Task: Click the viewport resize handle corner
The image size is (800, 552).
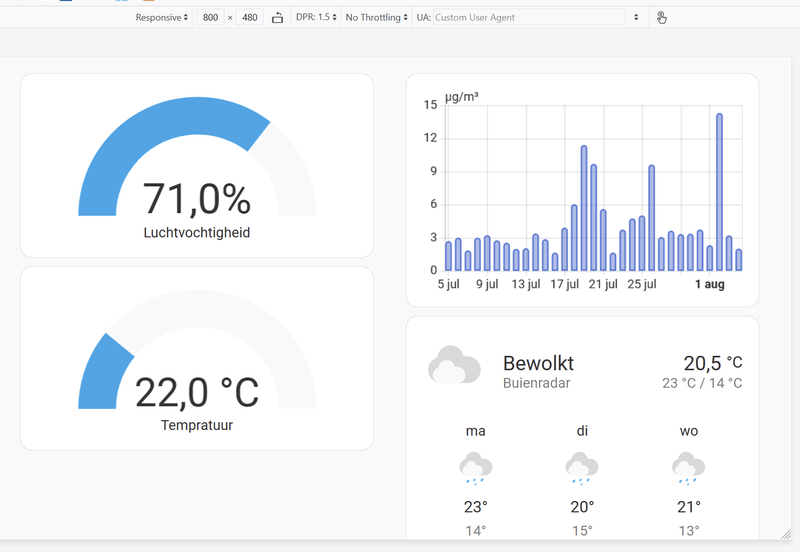Action: pos(786,534)
